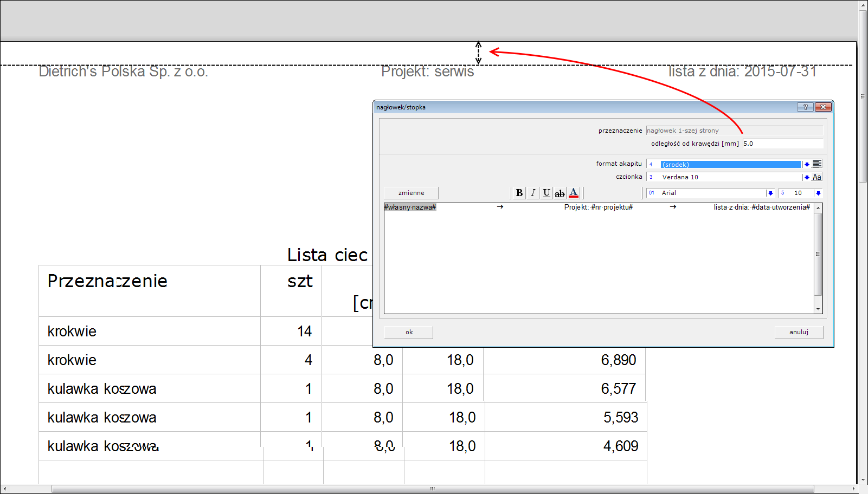Open the font size 10 dropdown
Viewport: 868px width, 494px height.
click(818, 193)
